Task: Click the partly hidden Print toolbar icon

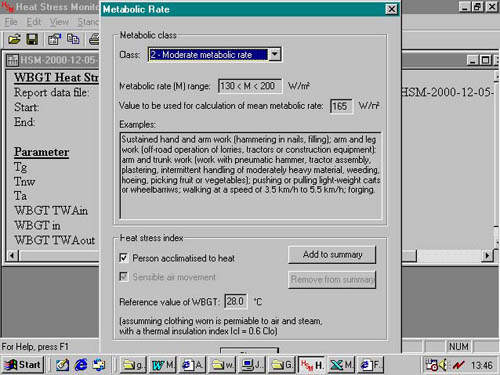Action: coord(94,39)
